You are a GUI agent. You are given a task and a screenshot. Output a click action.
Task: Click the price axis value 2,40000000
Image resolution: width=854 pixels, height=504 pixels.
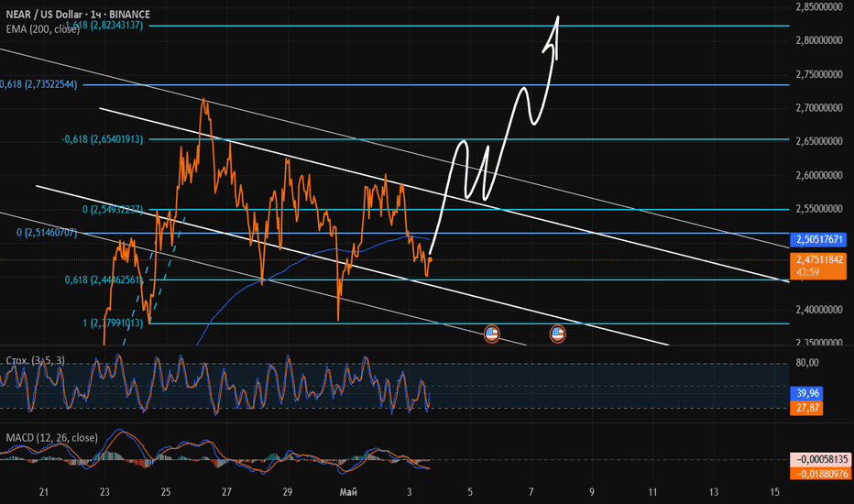(818, 310)
